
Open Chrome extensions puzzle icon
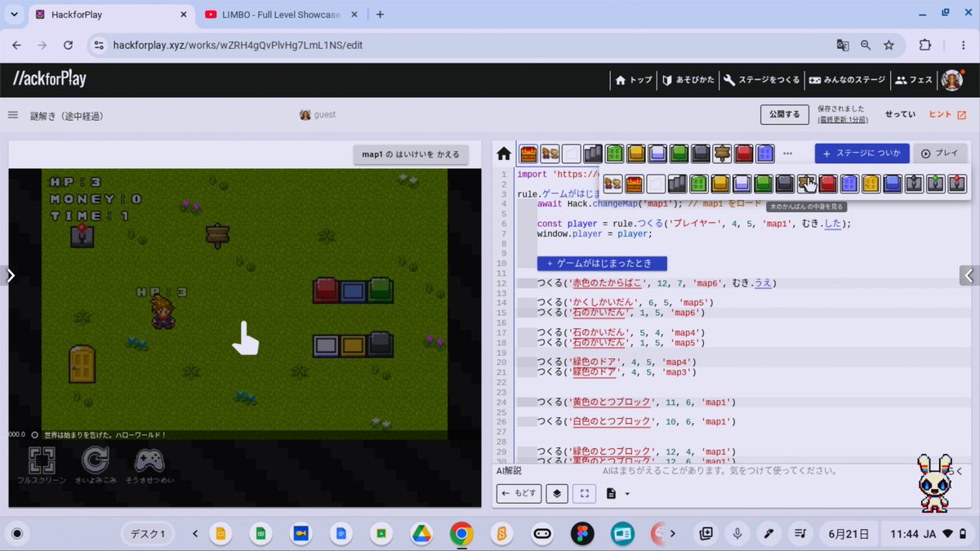pos(925,45)
